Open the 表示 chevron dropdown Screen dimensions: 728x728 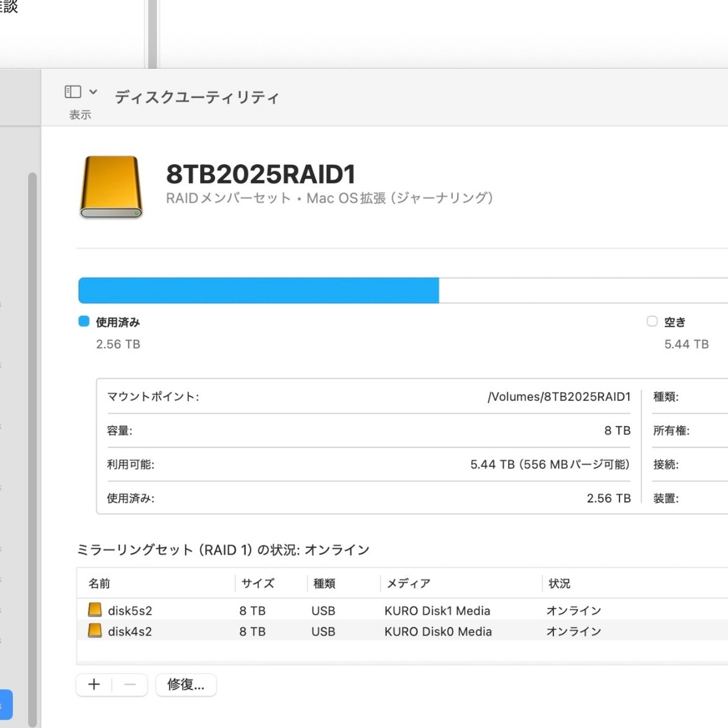(x=93, y=92)
